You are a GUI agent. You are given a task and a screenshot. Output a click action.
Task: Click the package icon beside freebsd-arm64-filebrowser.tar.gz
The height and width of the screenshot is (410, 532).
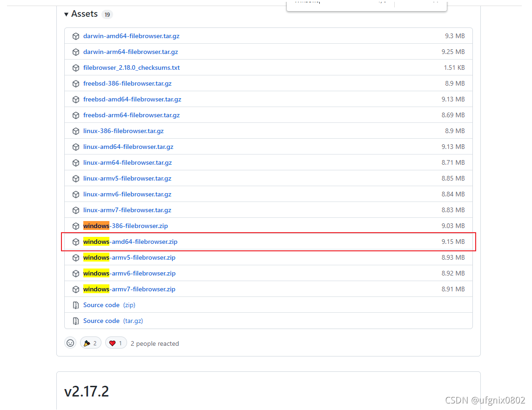pyautogui.click(x=76, y=115)
